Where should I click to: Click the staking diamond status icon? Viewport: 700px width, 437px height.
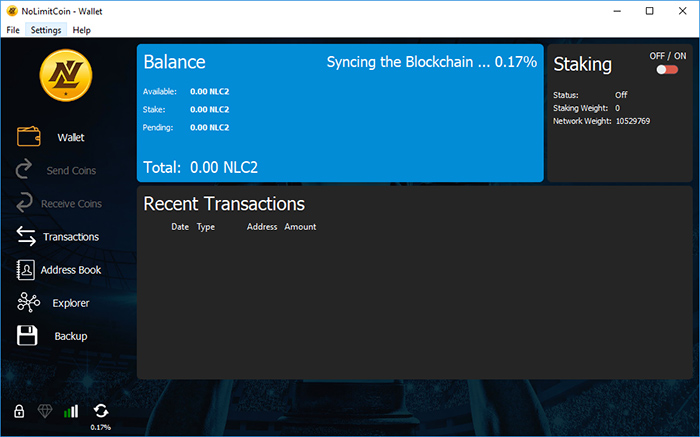[45, 411]
